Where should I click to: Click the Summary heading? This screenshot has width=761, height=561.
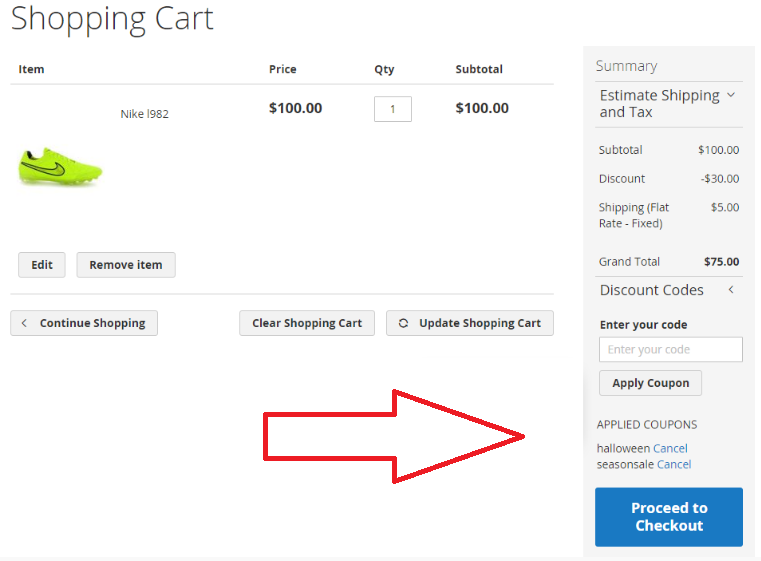tap(626, 66)
